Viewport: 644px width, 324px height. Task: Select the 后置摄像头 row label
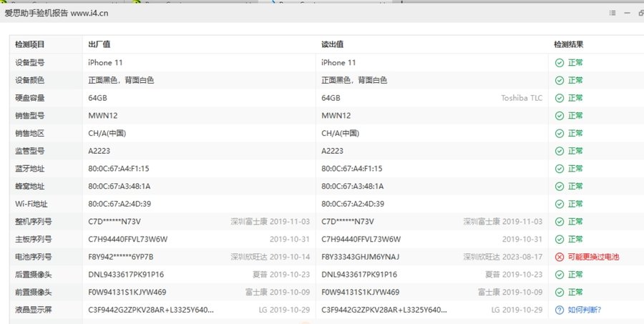[34, 275]
